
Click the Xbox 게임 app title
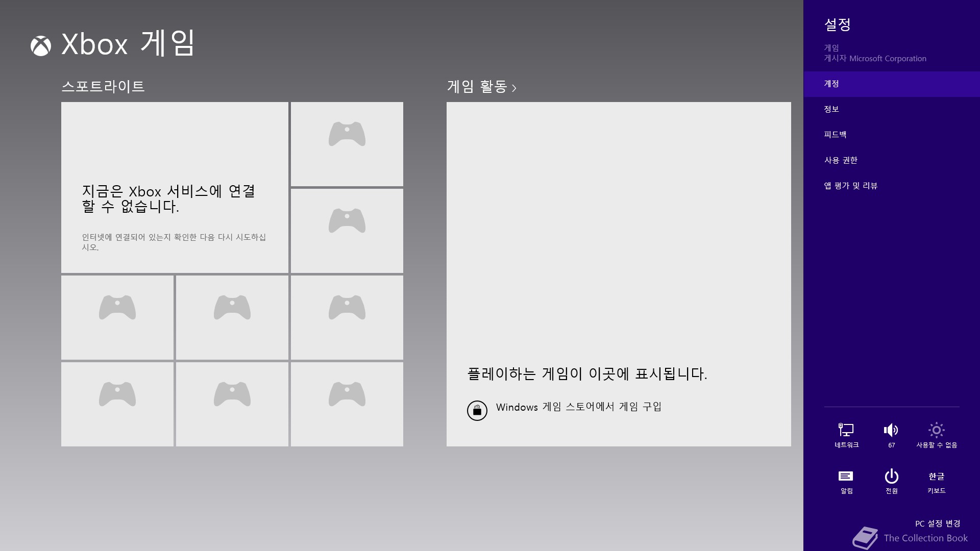coord(128,43)
